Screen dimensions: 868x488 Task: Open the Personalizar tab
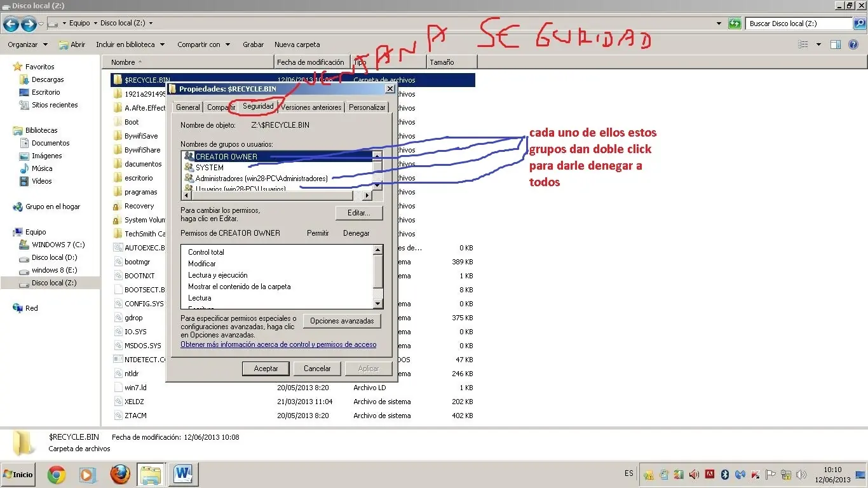point(367,107)
